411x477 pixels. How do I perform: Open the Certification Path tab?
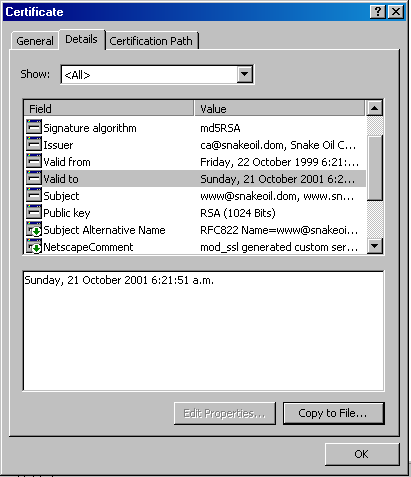(151, 41)
